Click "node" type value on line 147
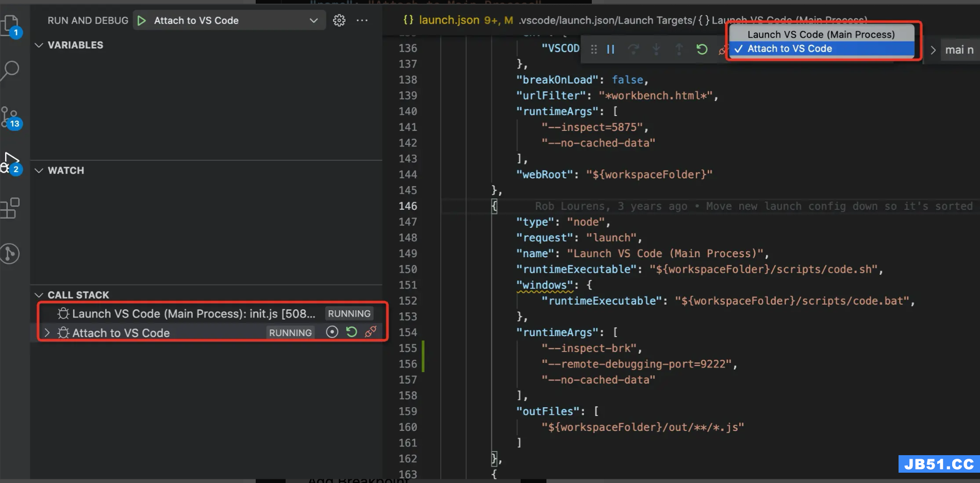 click(586, 222)
